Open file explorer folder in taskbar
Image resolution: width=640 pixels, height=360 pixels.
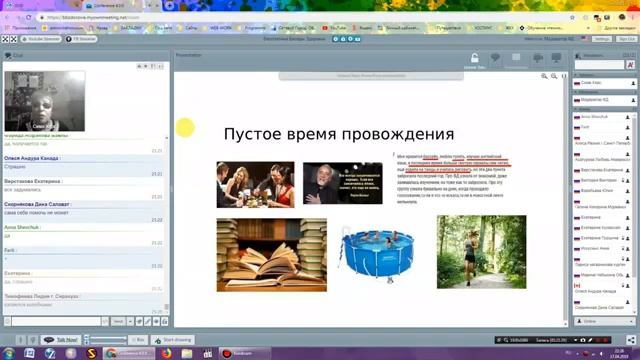pos(187,353)
